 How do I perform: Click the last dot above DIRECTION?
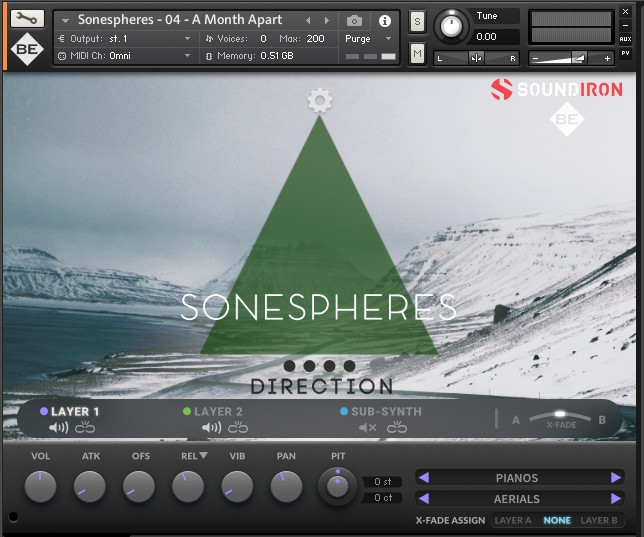pos(350,366)
